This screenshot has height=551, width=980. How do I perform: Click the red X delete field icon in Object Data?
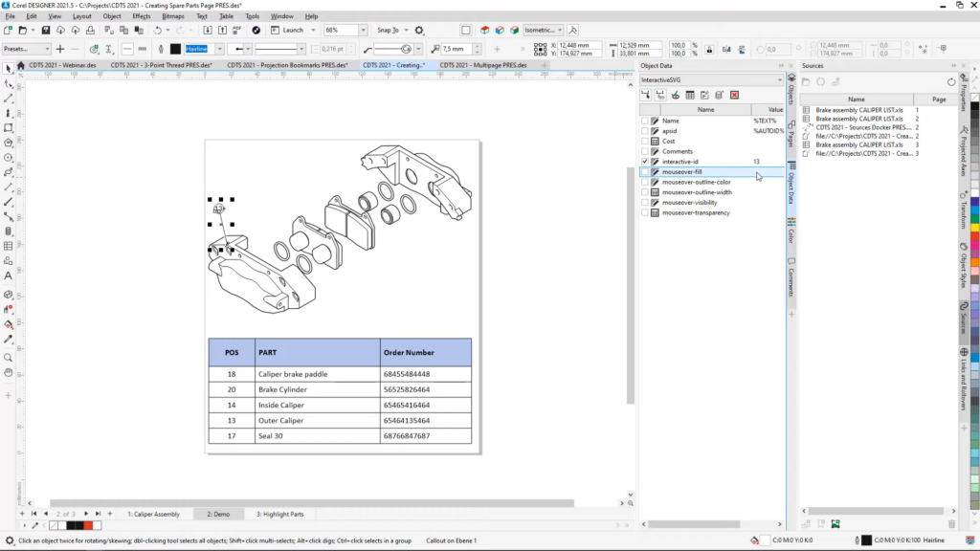click(x=734, y=96)
